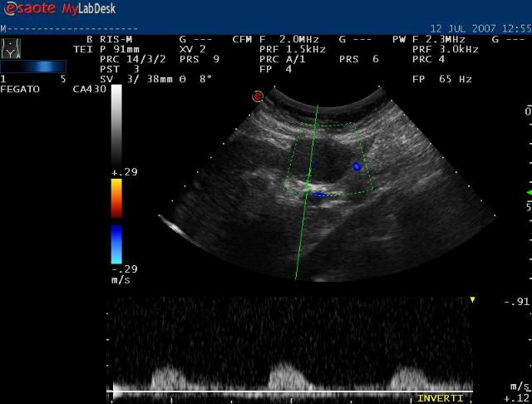
Task: Click the MyLabDesk title text
Action: 86,9
